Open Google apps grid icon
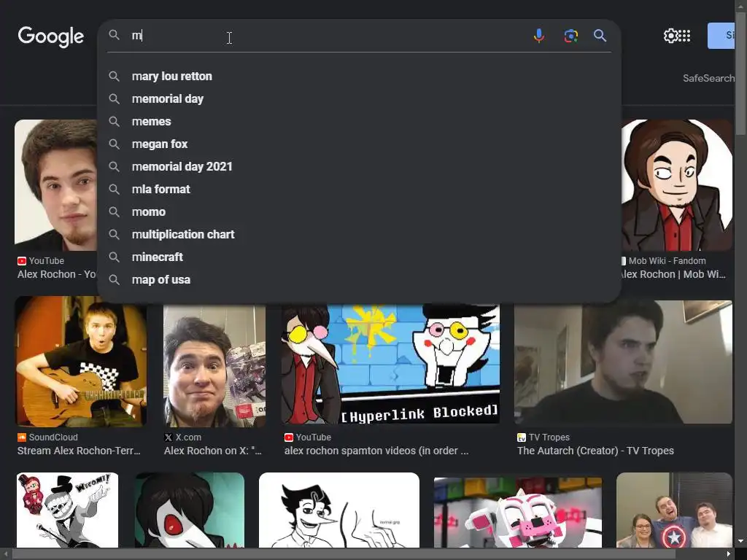747x560 pixels. coord(684,36)
